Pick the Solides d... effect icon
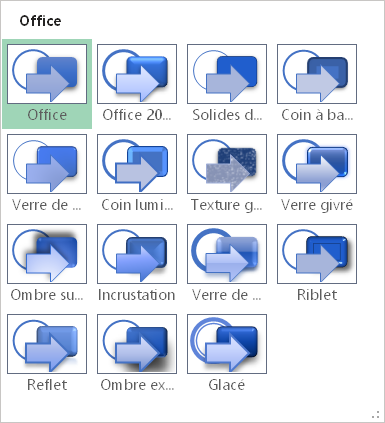 pyautogui.click(x=227, y=74)
